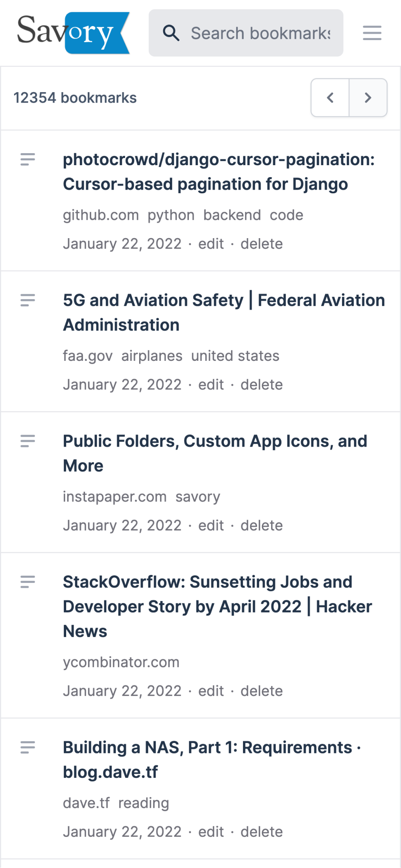Open notes icon for django-cursor-pagination bookmark
This screenshot has height=868, width=401.
tap(28, 160)
